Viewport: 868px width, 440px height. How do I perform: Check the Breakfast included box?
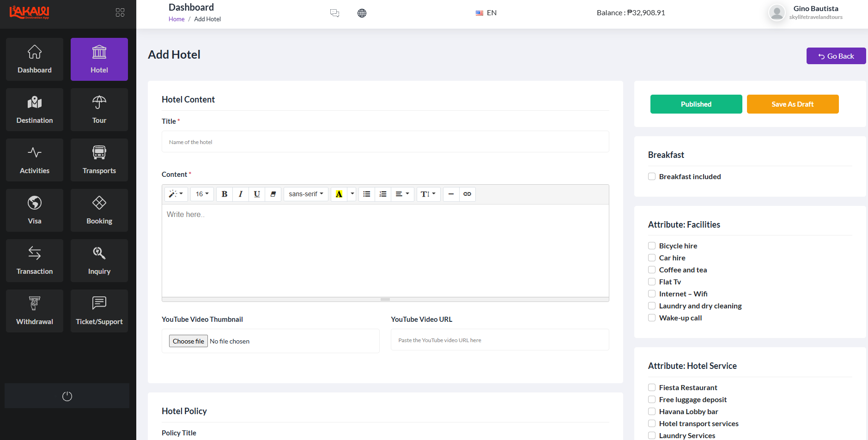652,176
